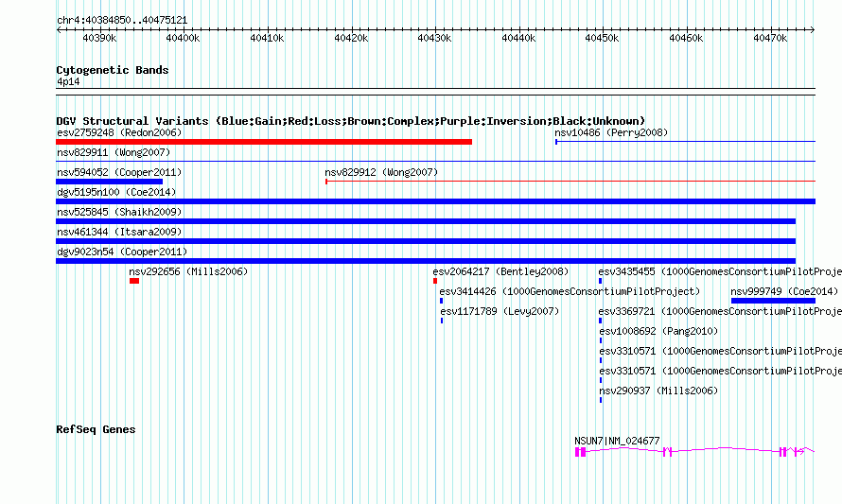Select nsv10486 (Perry2008) variant label

(611, 132)
